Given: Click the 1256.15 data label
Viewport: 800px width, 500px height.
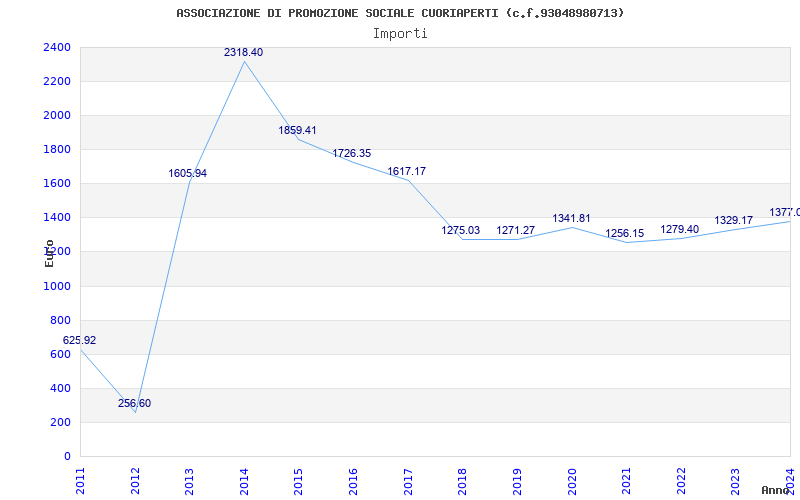Looking at the screenshot, I should pos(624,233).
